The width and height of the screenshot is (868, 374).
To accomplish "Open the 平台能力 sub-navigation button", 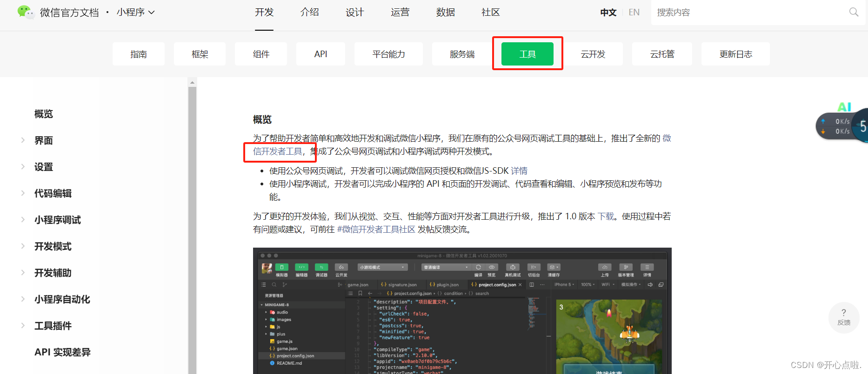I will (388, 54).
